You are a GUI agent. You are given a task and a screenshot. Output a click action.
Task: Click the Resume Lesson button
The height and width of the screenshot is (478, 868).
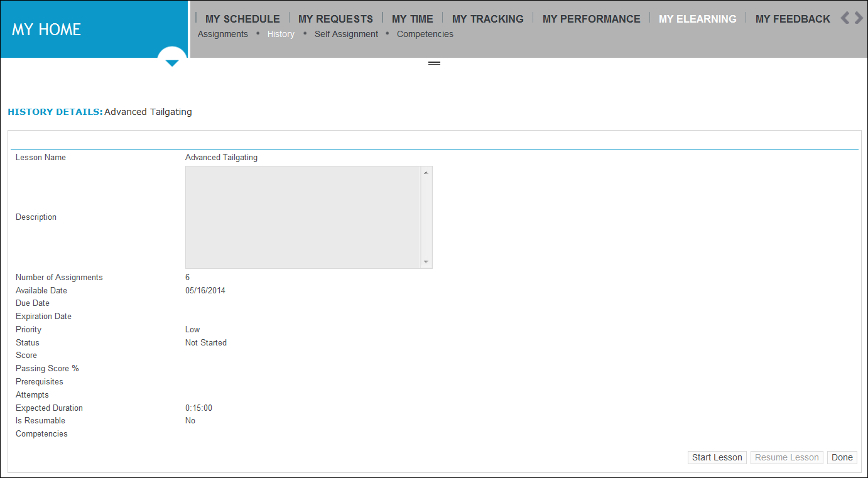point(787,457)
